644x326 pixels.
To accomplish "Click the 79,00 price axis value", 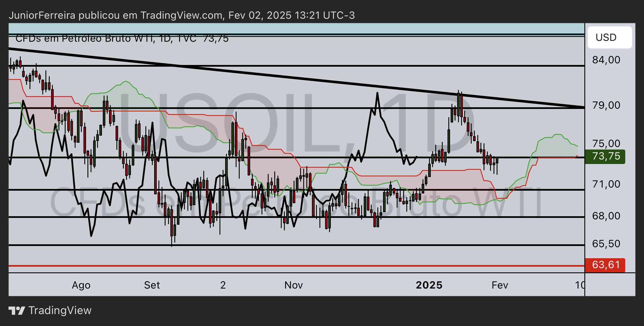I will pyautogui.click(x=606, y=105).
